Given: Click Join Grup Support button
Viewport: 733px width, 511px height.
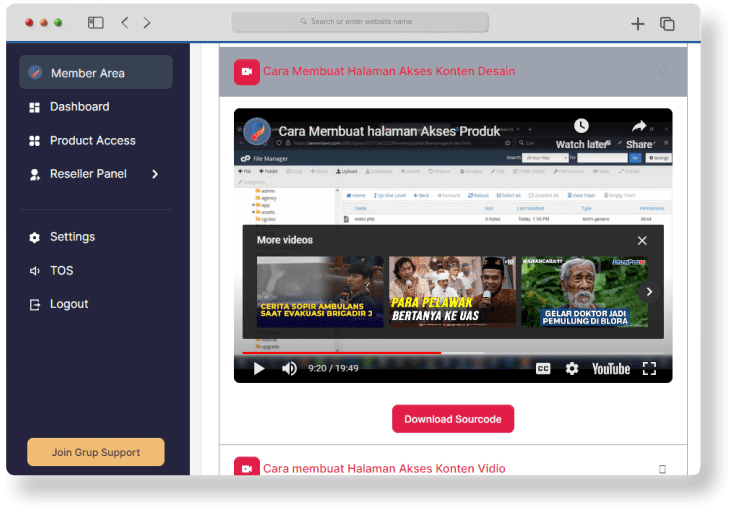Looking at the screenshot, I should click(x=95, y=452).
